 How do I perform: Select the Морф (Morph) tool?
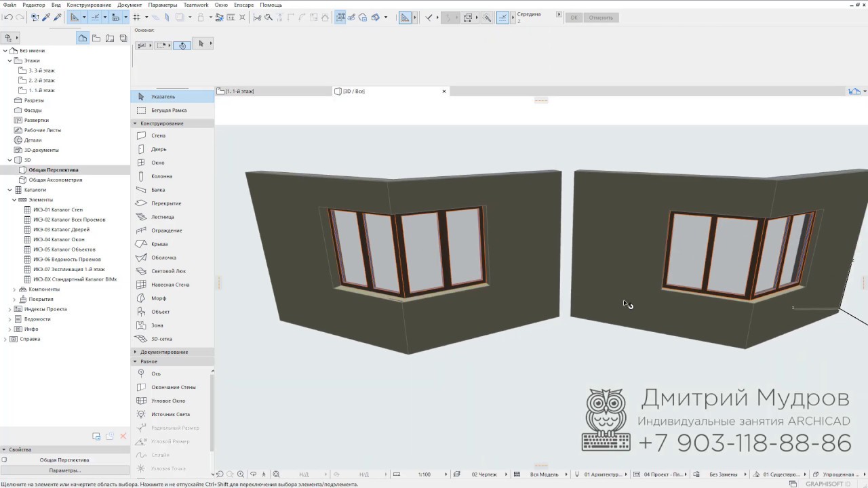172,298
